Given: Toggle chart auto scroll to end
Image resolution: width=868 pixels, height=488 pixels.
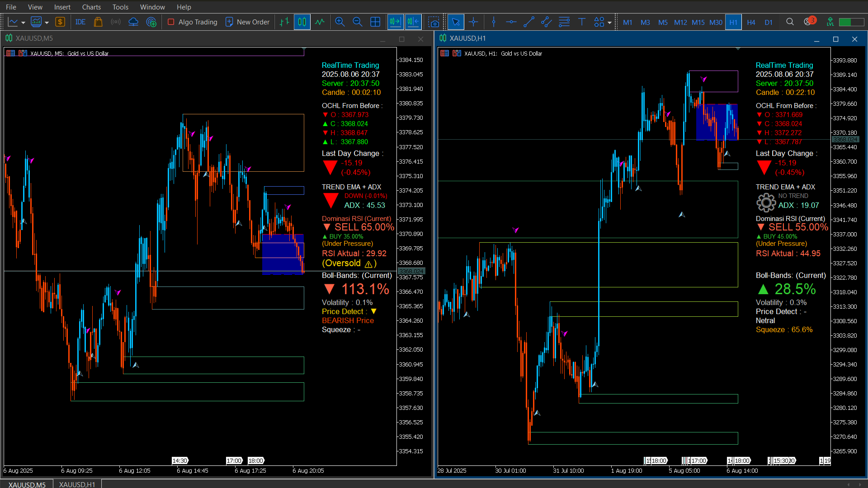Looking at the screenshot, I should coord(395,22).
